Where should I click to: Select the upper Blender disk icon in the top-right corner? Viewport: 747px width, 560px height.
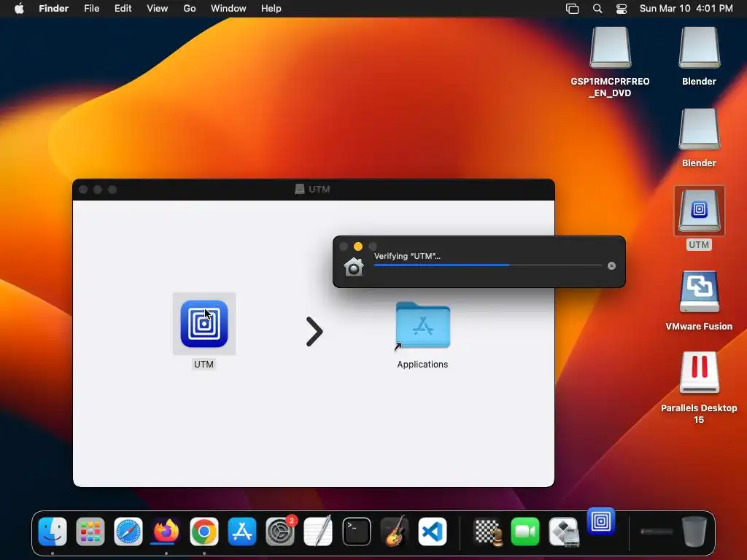[x=699, y=47]
